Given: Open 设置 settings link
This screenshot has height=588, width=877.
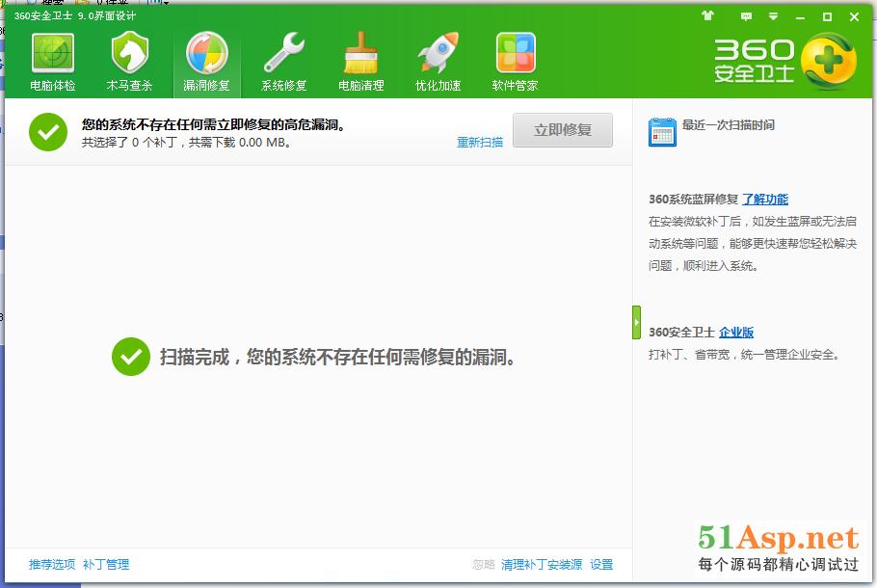Looking at the screenshot, I should [x=601, y=565].
